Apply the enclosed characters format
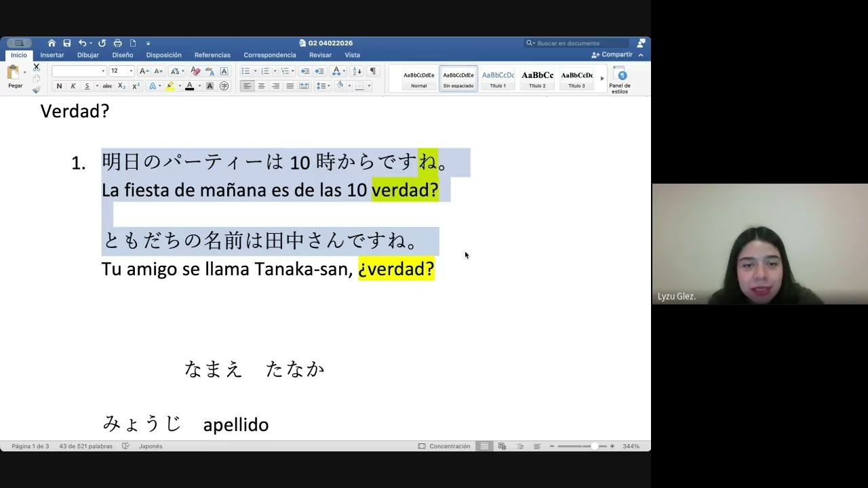The height and width of the screenshot is (488, 868). pyautogui.click(x=224, y=86)
